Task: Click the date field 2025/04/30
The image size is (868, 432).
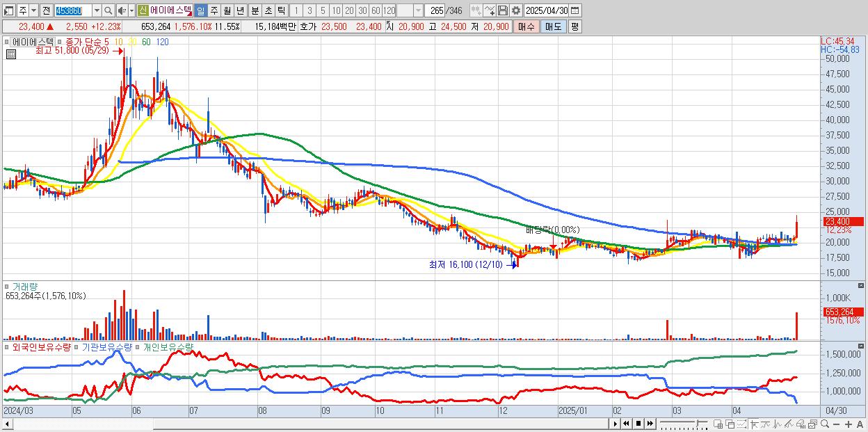Action: [547, 10]
